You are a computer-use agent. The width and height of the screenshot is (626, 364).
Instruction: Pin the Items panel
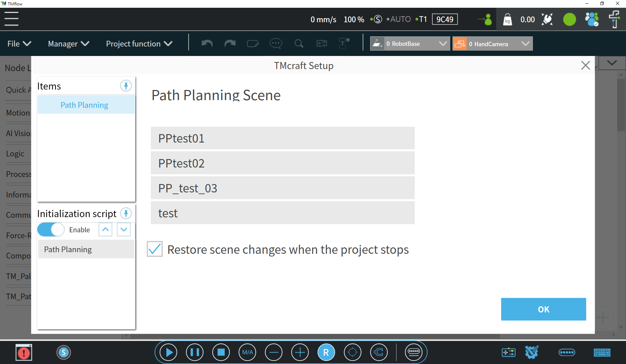[126, 86]
